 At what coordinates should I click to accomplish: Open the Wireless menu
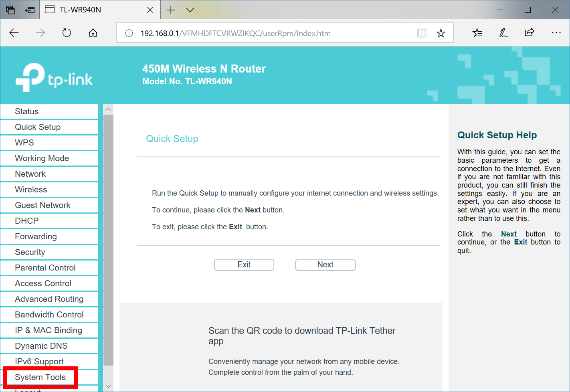[49, 190]
